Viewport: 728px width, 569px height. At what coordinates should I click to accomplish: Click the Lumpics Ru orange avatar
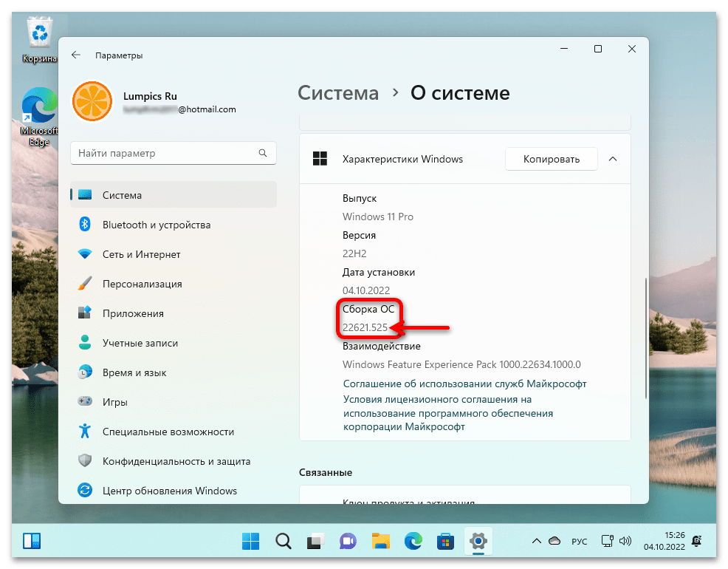pos(92,101)
